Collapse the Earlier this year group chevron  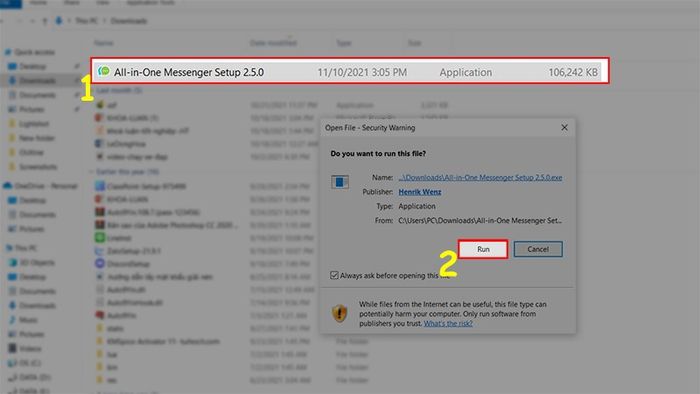click(92, 172)
